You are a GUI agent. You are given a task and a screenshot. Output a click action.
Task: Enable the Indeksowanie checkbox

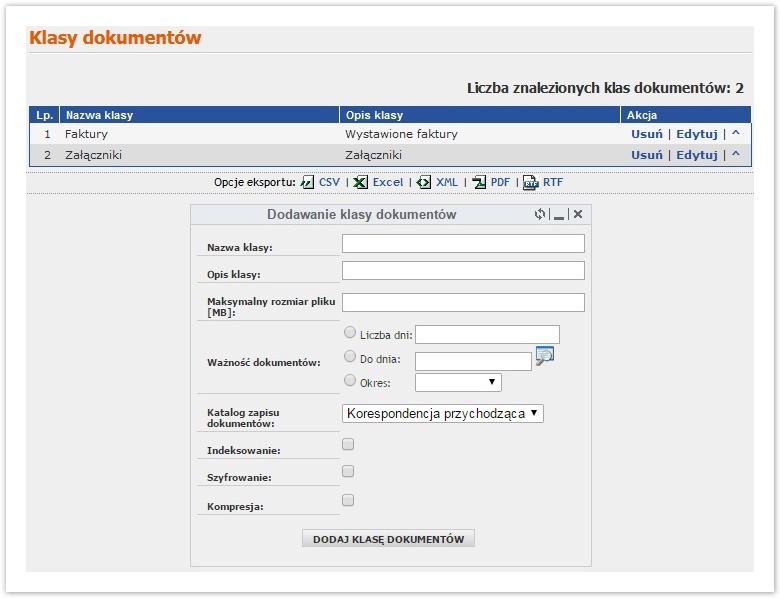[348, 443]
